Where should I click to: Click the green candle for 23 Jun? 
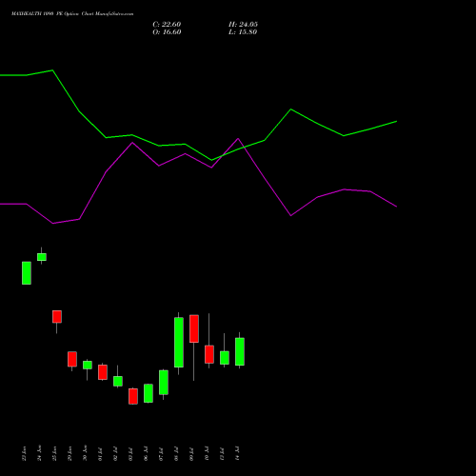(x=27, y=273)
